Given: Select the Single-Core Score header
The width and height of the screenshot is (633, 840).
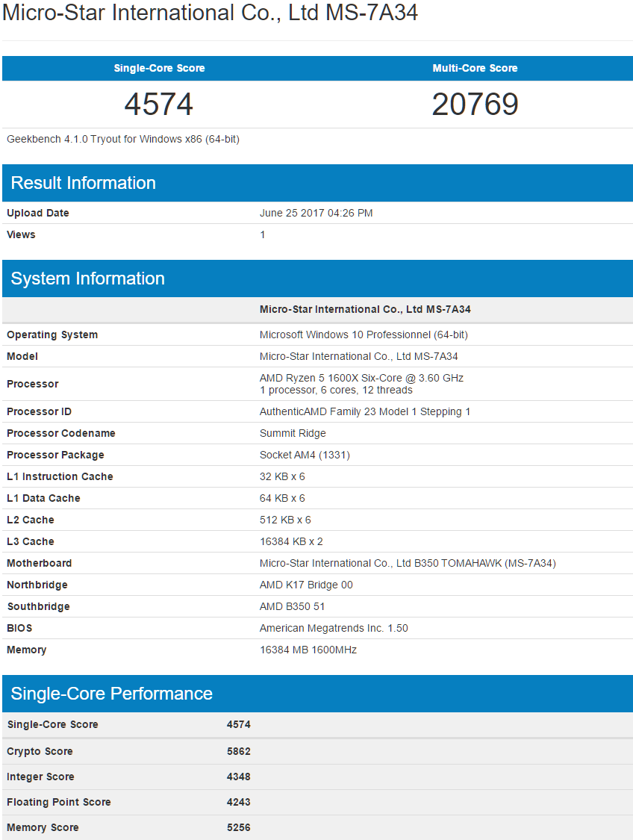Looking at the screenshot, I should click(159, 68).
